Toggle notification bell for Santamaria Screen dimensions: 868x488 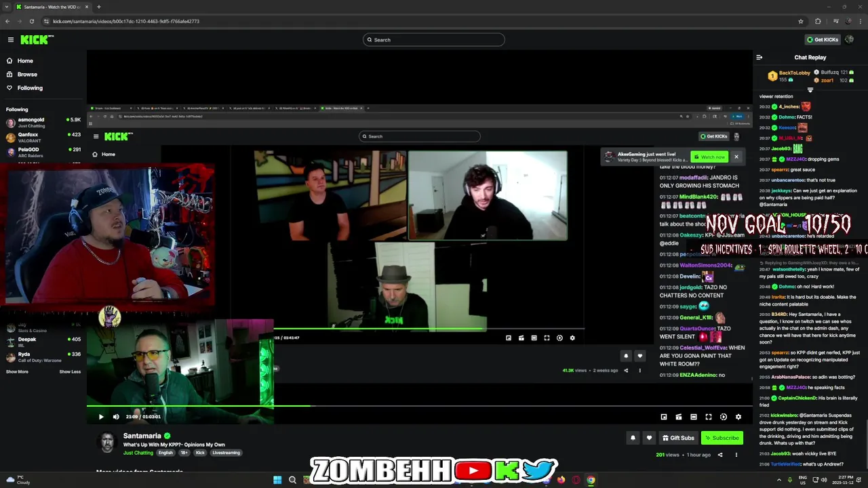633,438
